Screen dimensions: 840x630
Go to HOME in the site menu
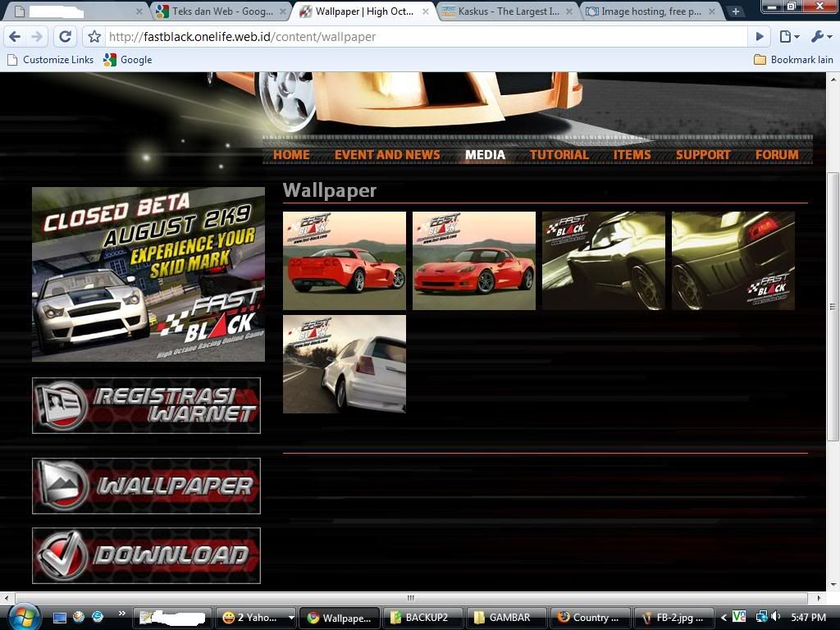[x=291, y=155]
